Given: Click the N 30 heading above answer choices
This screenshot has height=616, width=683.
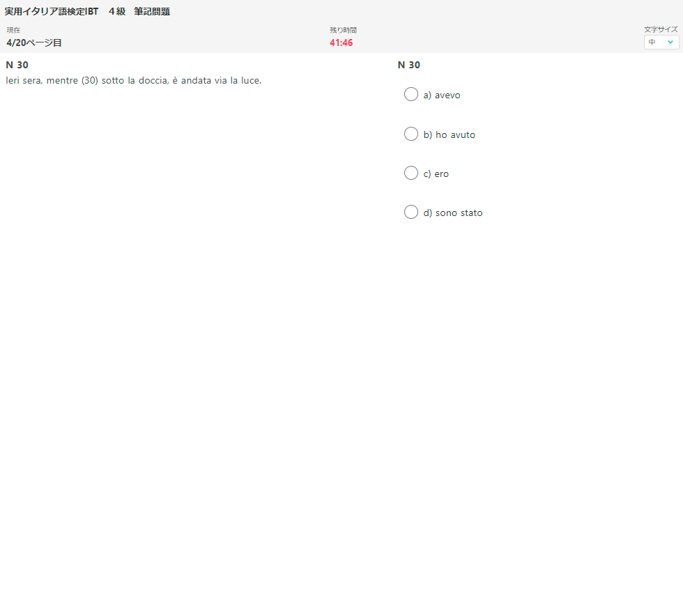Looking at the screenshot, I should 409,65.
